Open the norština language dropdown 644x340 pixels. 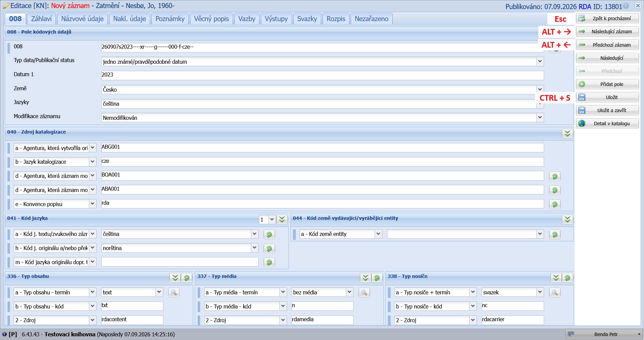pyautogui.click(x=255, y=248)
